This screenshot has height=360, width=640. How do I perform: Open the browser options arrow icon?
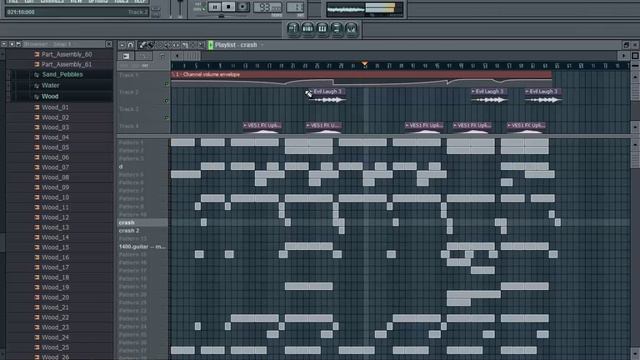coord(4,44)
